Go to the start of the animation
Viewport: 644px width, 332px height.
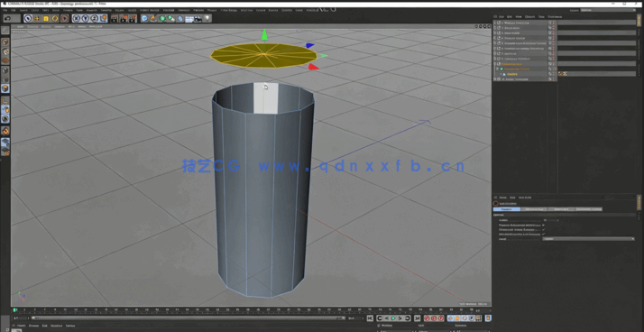370,318
